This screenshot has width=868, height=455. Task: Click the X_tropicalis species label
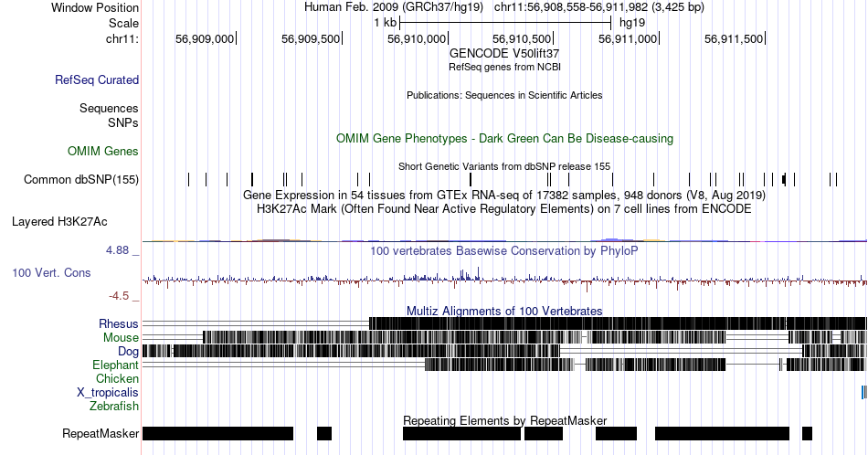pos(108,393)
